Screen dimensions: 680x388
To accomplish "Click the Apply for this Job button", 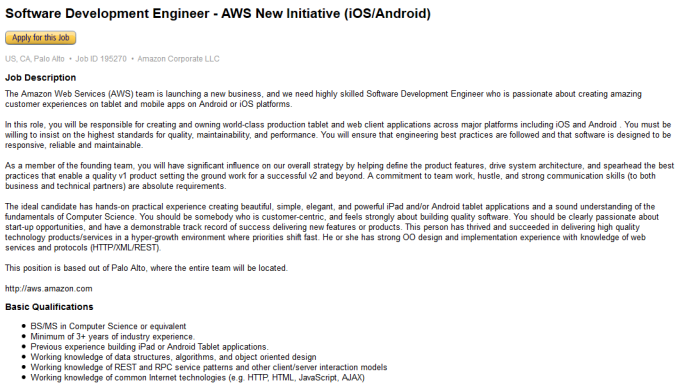I will click(40, 38).
